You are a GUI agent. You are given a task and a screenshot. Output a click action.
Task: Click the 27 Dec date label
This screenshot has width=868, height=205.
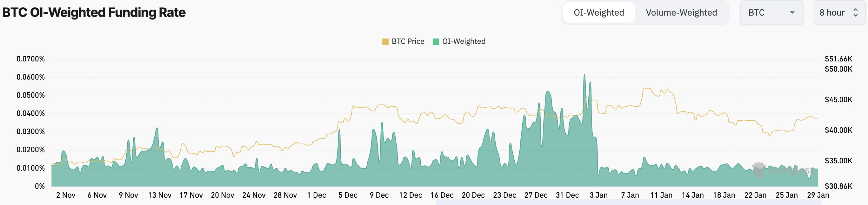(536, 195)
